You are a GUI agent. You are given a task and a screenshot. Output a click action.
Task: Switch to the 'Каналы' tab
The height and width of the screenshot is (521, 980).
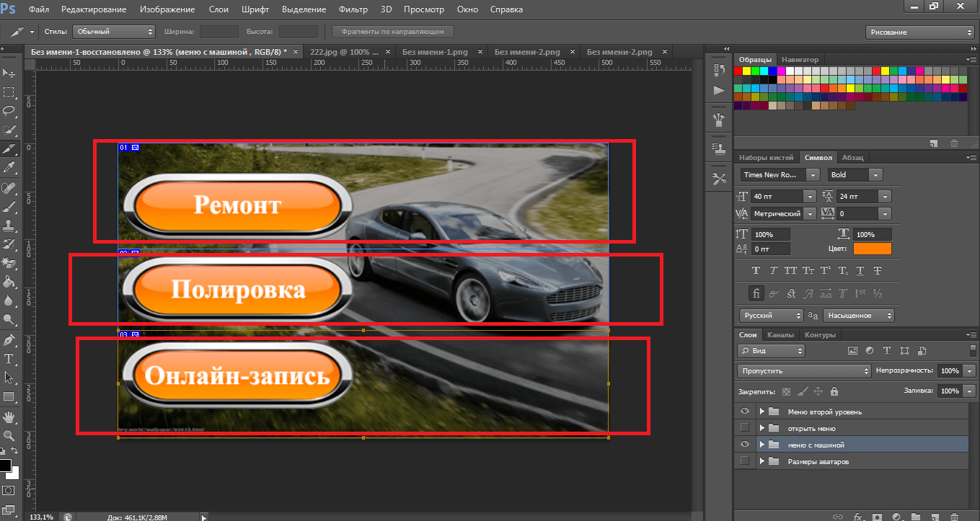coord(780,335)
